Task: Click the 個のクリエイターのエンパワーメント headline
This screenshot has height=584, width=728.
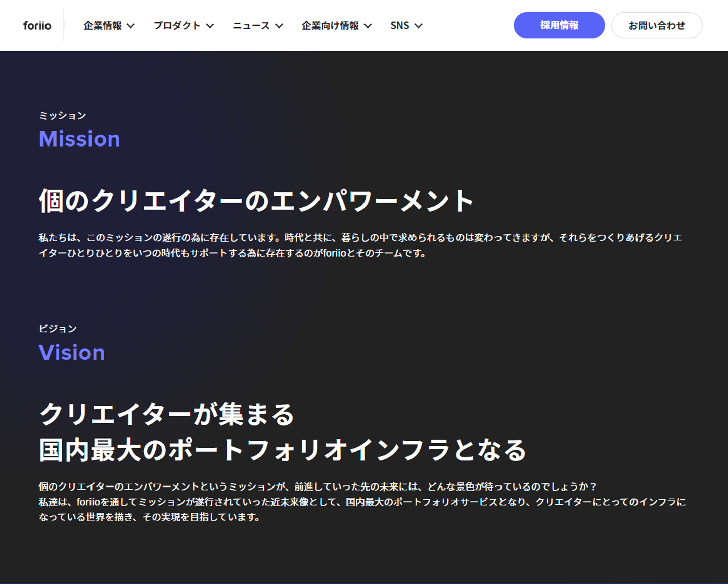Action: [x=256, y=201]
